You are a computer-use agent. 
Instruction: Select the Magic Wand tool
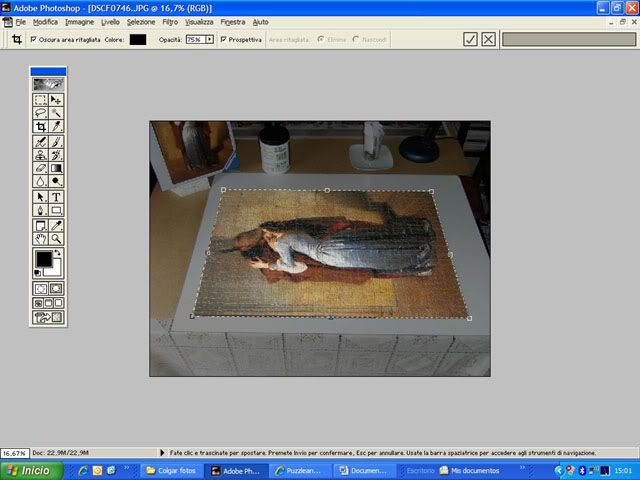56,113
